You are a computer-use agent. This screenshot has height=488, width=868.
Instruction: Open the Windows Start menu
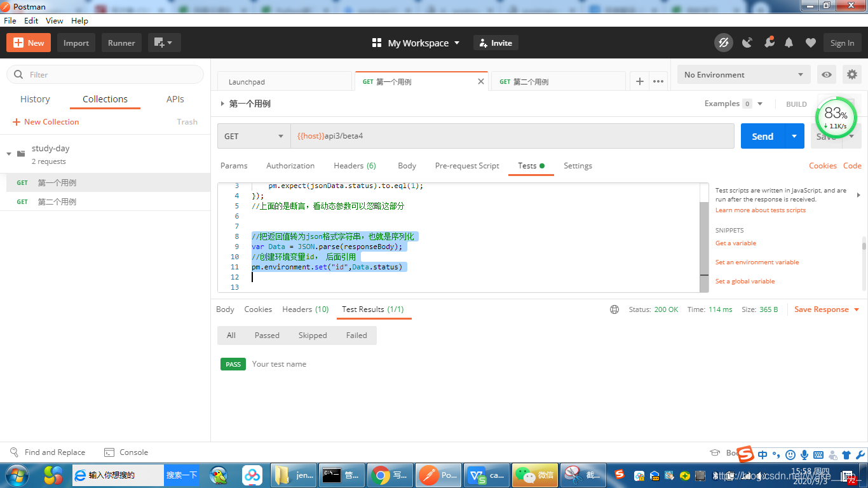(17, 475)
